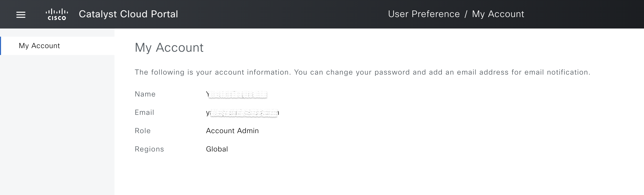Click the account information description text
Image resolution: width=644 pixels, height=195 pixels.
pos(362,72)
